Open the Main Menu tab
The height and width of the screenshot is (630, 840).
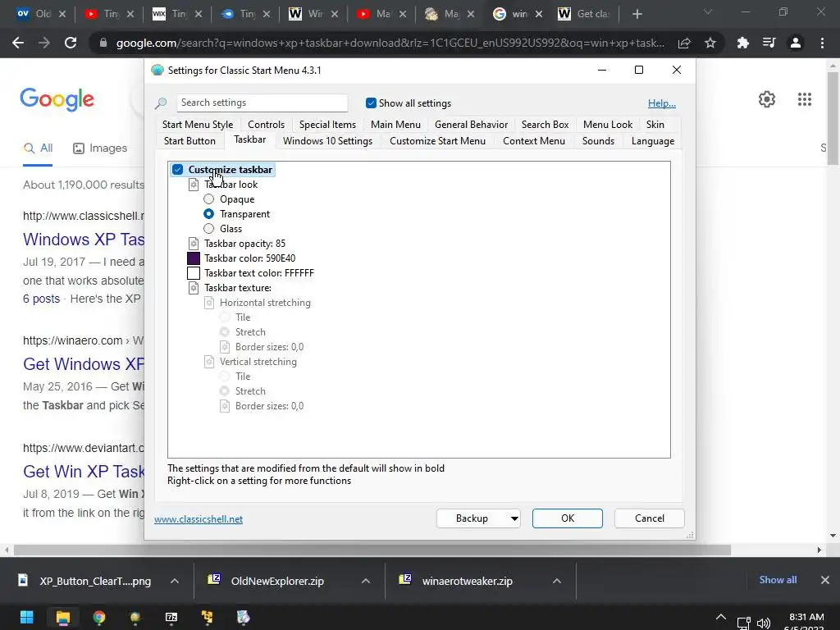coord(396,125)
